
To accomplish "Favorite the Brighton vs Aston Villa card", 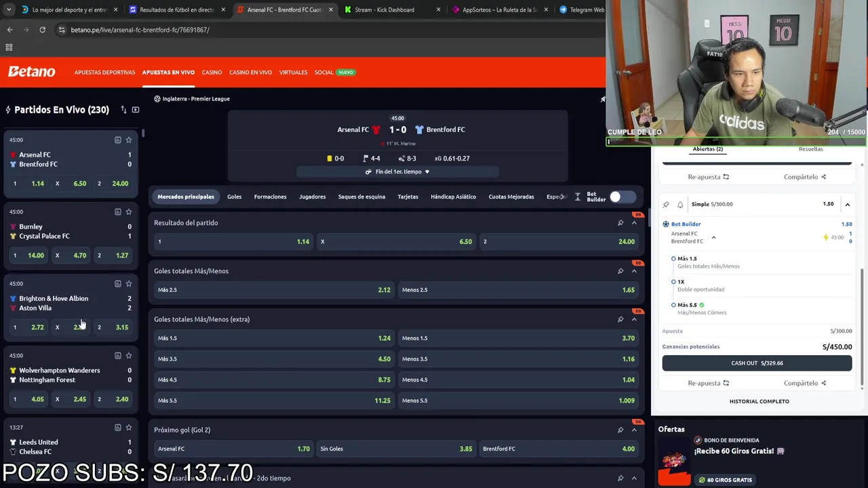I will 129,283.
